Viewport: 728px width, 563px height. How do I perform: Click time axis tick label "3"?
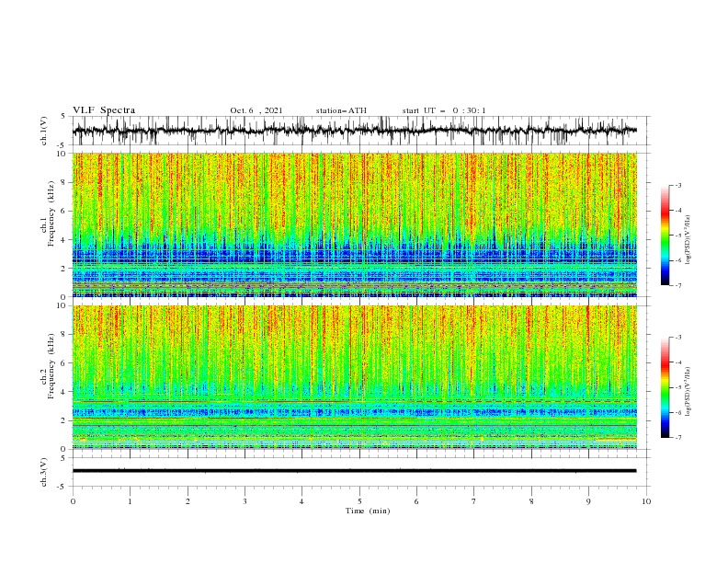tap(245, 501)
